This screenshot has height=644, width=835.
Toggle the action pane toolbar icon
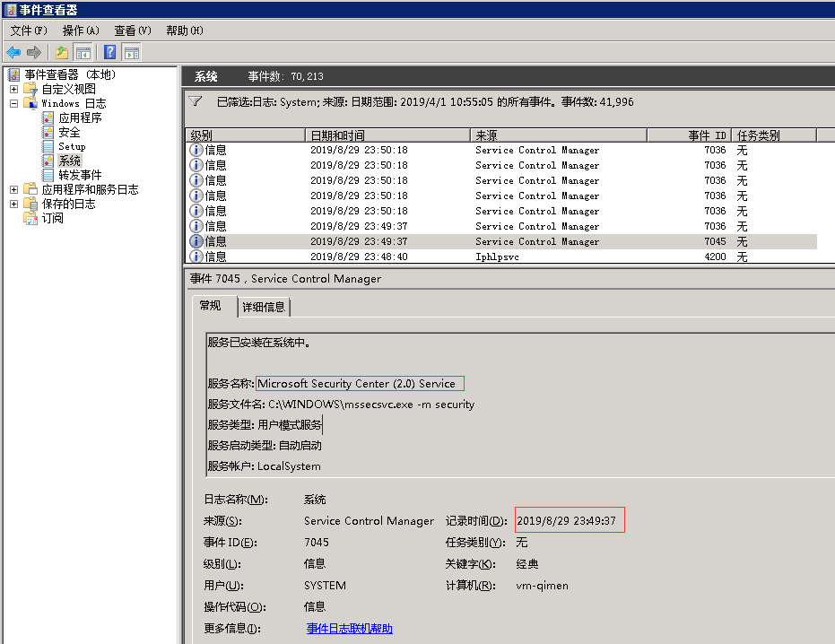[x=132, y=52]
